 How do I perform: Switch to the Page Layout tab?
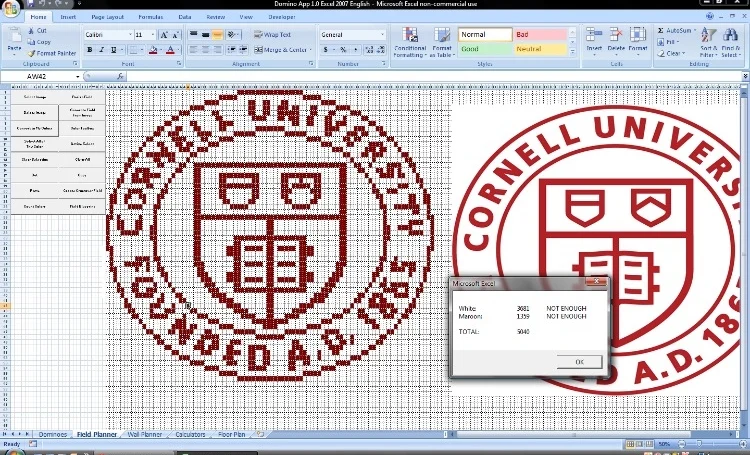pos(107,17)
